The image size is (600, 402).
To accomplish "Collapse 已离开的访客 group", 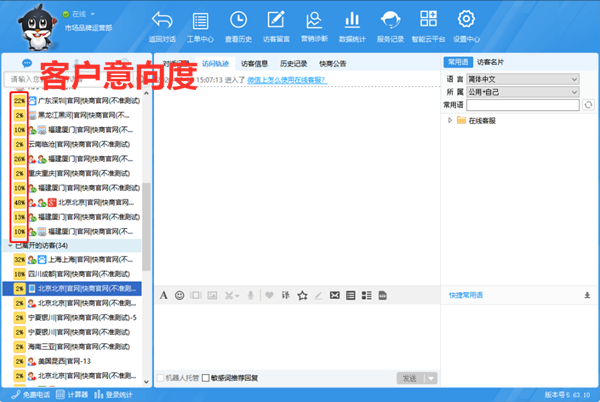I will [x=11, y=245].
